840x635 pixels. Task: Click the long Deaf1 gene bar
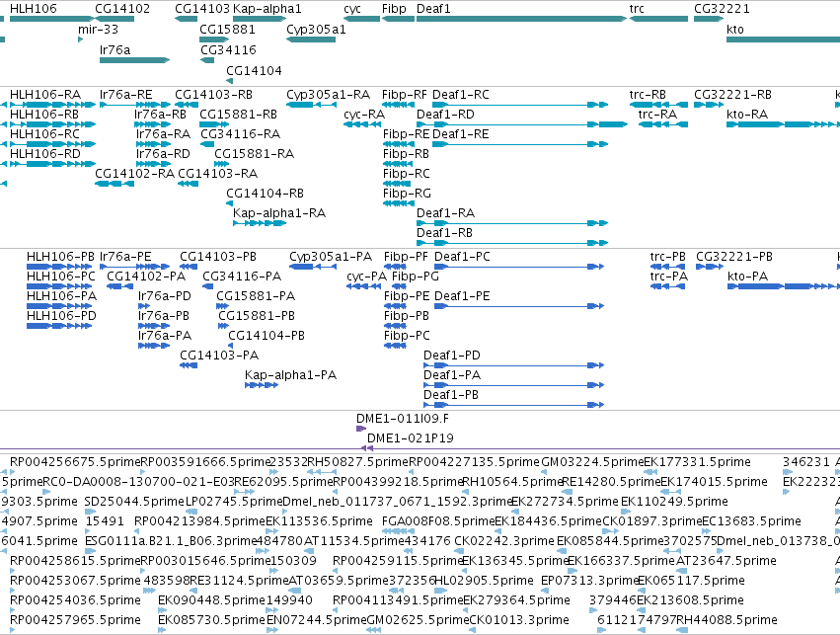pos(521,19)
